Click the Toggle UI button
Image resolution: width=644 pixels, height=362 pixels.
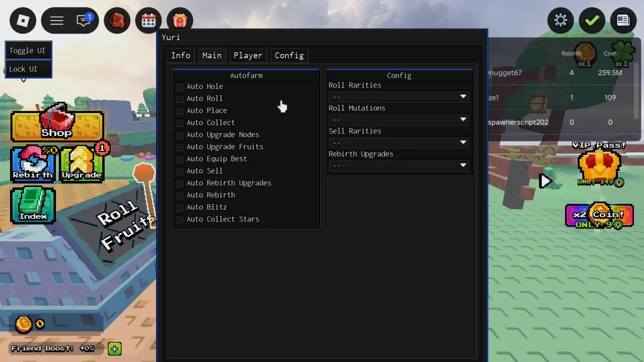tap(28, 51)
